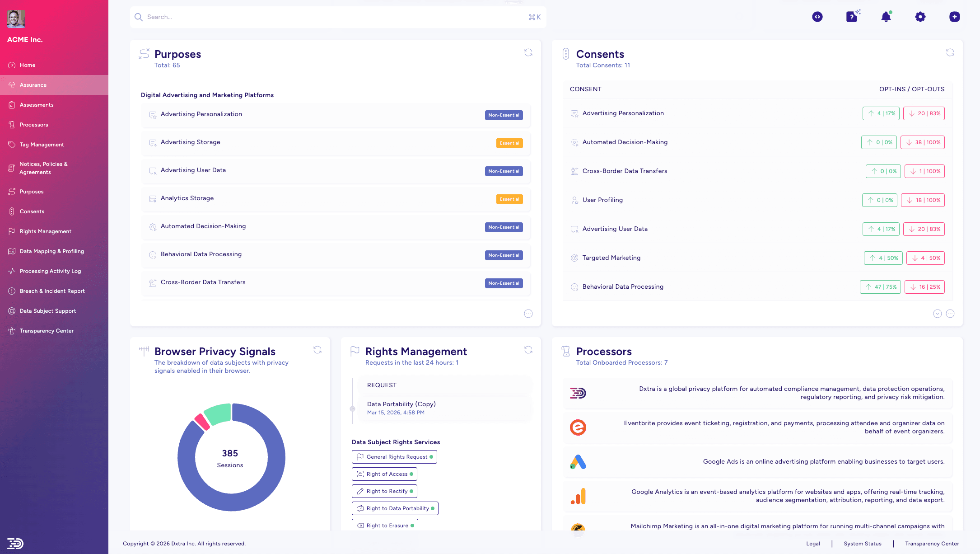Open the notifications bell
This screenshot has height=554, width=980.
pos(886,17)
